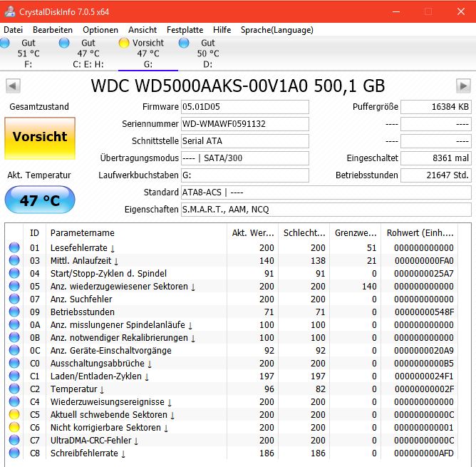
Task: Click the Grenzwe... column header
Action: pos(356,233)
